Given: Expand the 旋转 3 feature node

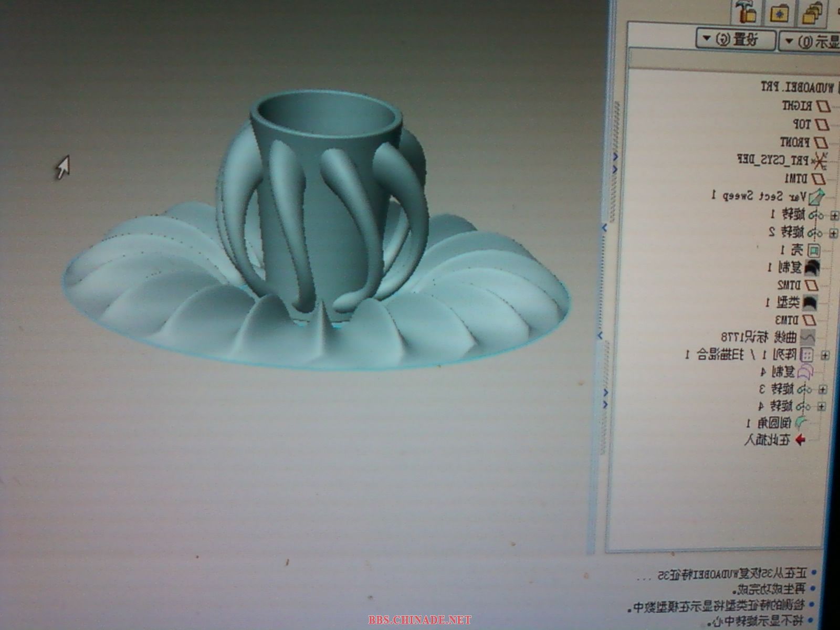Looking at the screenshot, I should 823,390.
